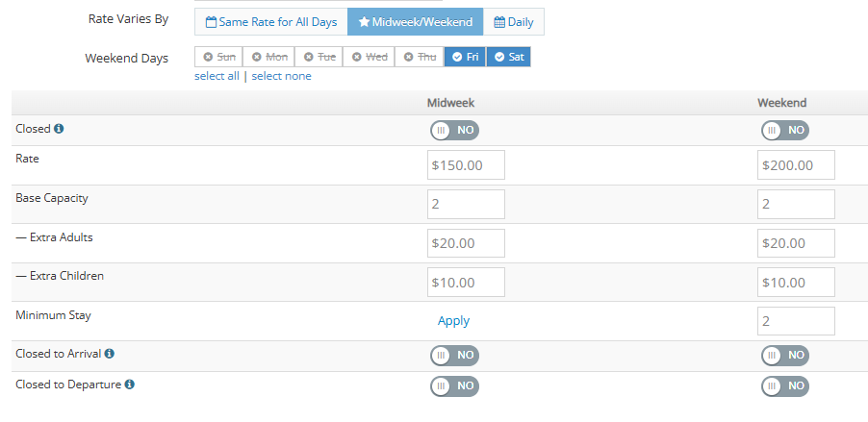The image size is (868, 422).
Task: Switch to the Daily rate tab
Action: point(513,21)
